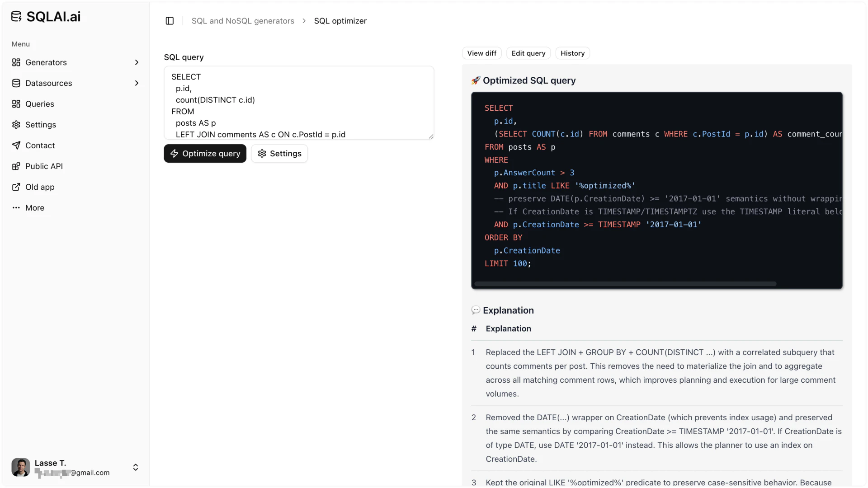The width and height of the screenshot is (868, 488).
Task: Open the More menu with ellipsis icon
Action: [x=16, y=208]
